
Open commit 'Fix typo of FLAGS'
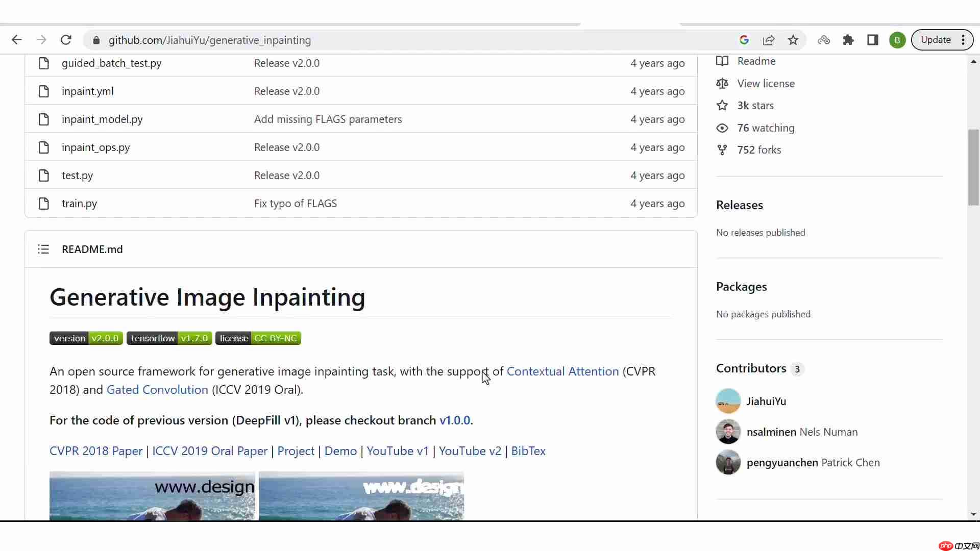[x=296, y=204]
